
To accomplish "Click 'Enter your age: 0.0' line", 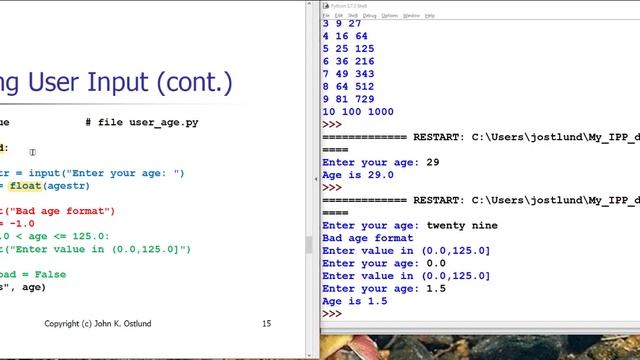I will (x=384, y=263).
